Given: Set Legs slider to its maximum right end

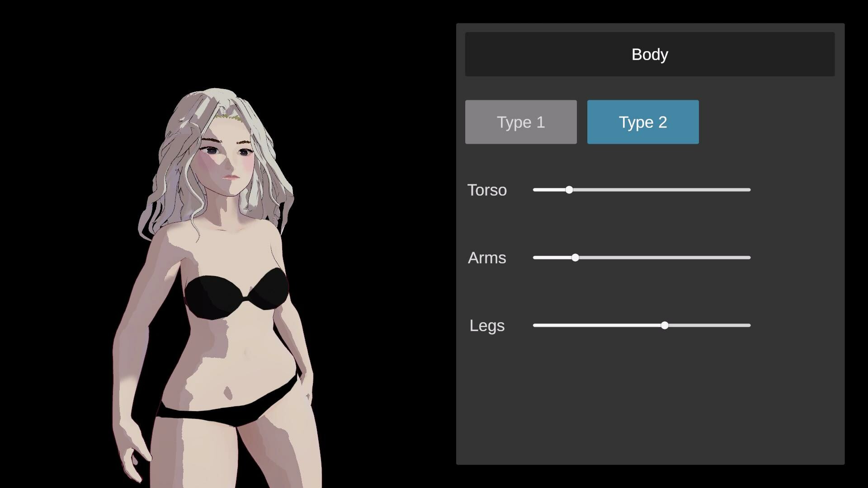Looking at the screenshot, I should click(750, 325).
